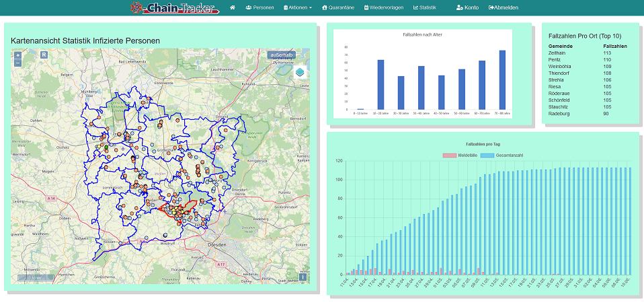Click the 11.04. date label on x-axis
The height and width of the screenshot is (303, 644).
click(x=345, y=282)
